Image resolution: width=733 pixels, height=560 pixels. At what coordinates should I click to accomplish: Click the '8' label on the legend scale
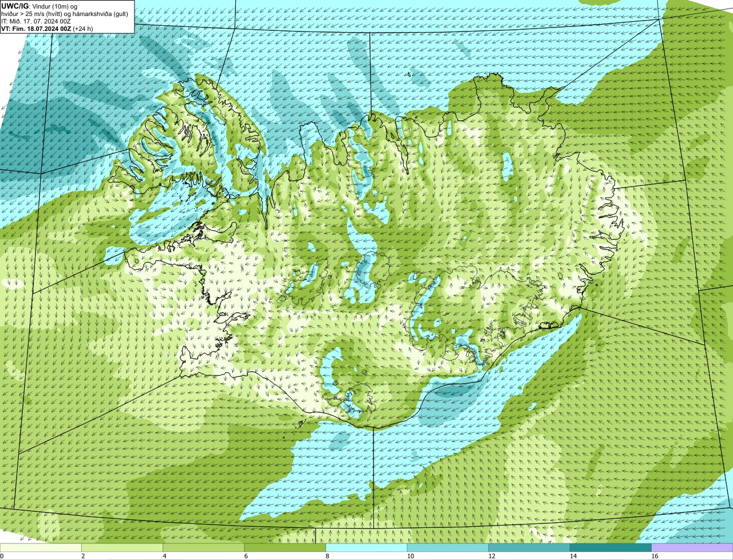pyautogui.click(x=328, y=556)
